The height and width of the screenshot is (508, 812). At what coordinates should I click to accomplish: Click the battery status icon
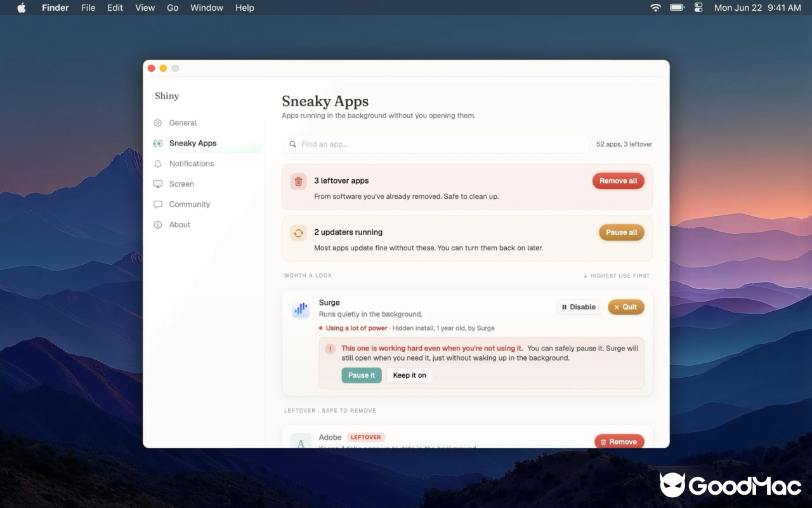677,8
